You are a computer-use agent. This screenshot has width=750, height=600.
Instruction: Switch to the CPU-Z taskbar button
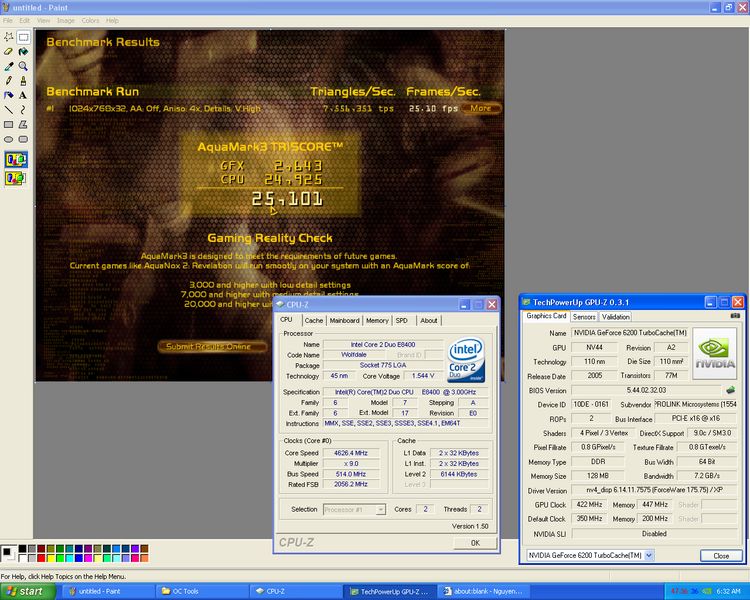click(297, 591)
